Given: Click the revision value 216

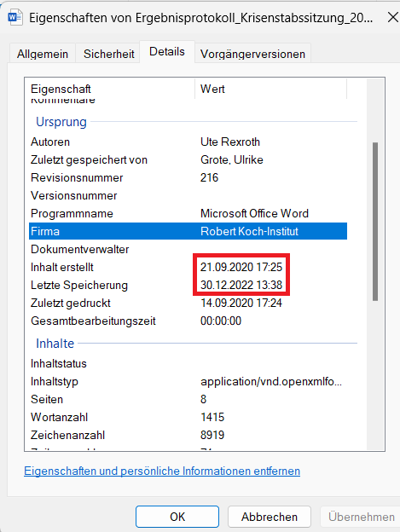Looking at the screenshot, I should point(209,178).
